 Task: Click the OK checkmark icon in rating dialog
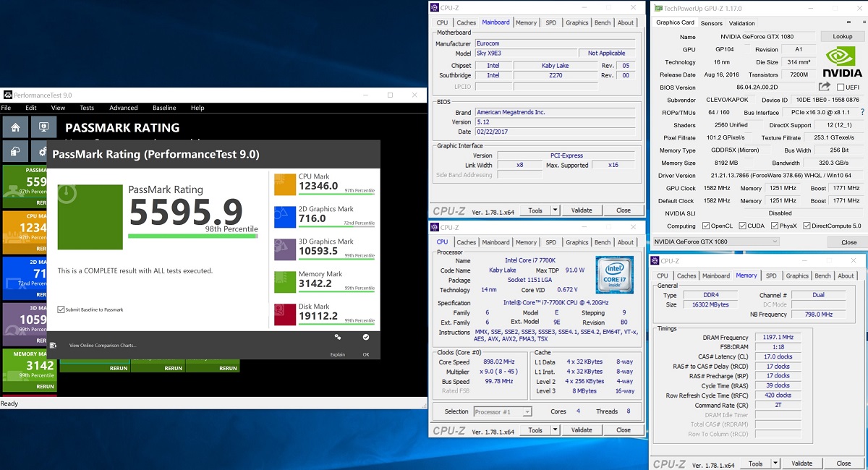point(366,338)
